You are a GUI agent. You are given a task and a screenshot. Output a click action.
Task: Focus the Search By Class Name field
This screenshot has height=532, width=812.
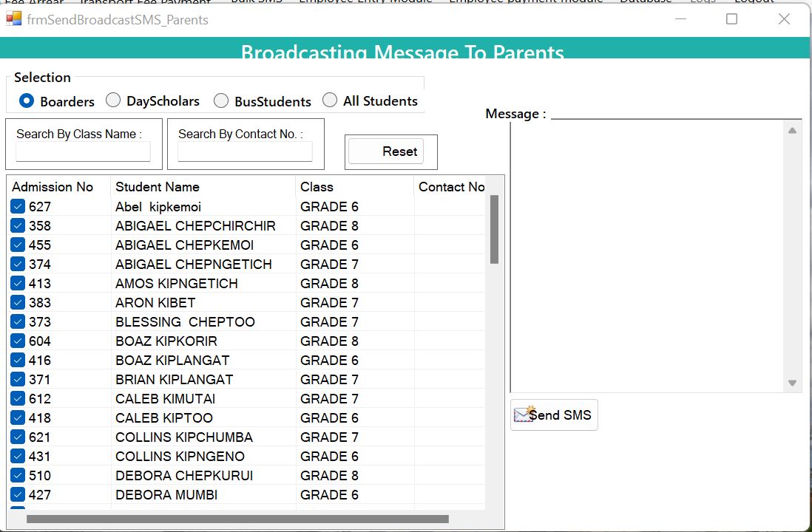[x=83, y=151]
